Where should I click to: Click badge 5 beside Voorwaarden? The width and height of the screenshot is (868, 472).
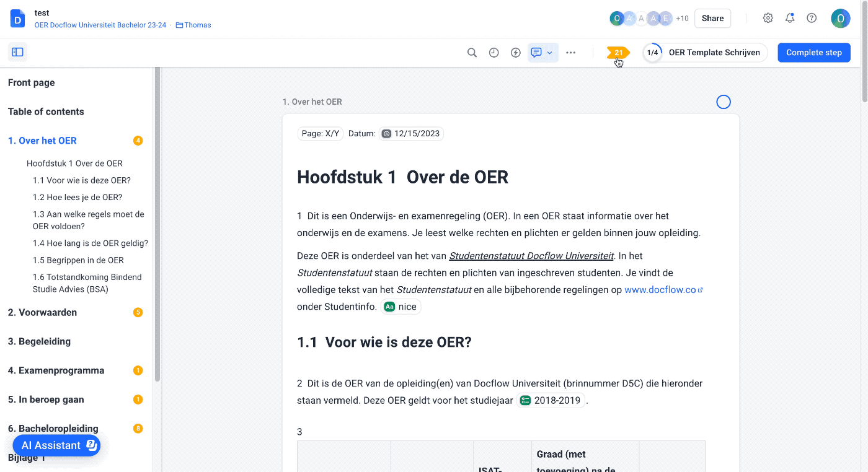click(138, 312)
